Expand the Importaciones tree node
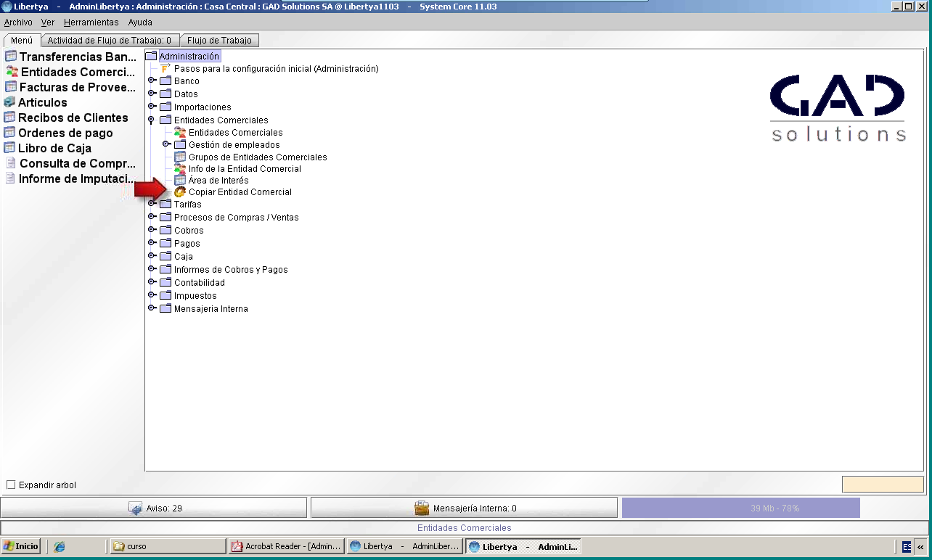Image resolution: width=932 pixels, height=560 pixels. 152,107
